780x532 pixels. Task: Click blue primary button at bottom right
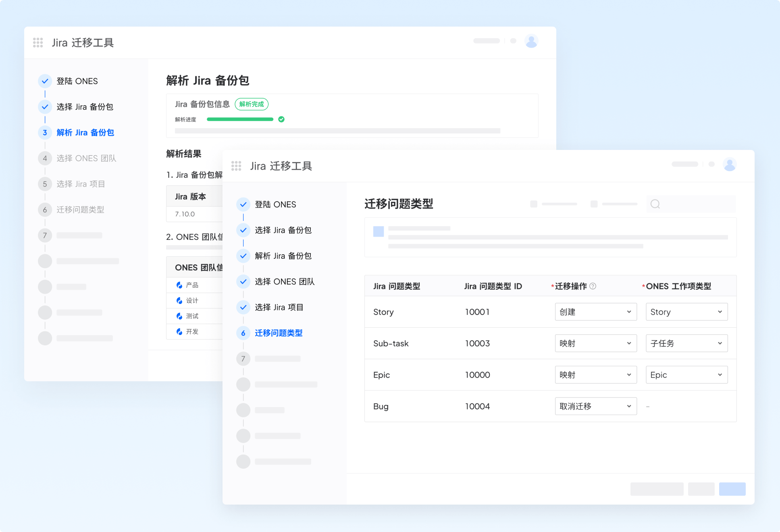point(732,489)
